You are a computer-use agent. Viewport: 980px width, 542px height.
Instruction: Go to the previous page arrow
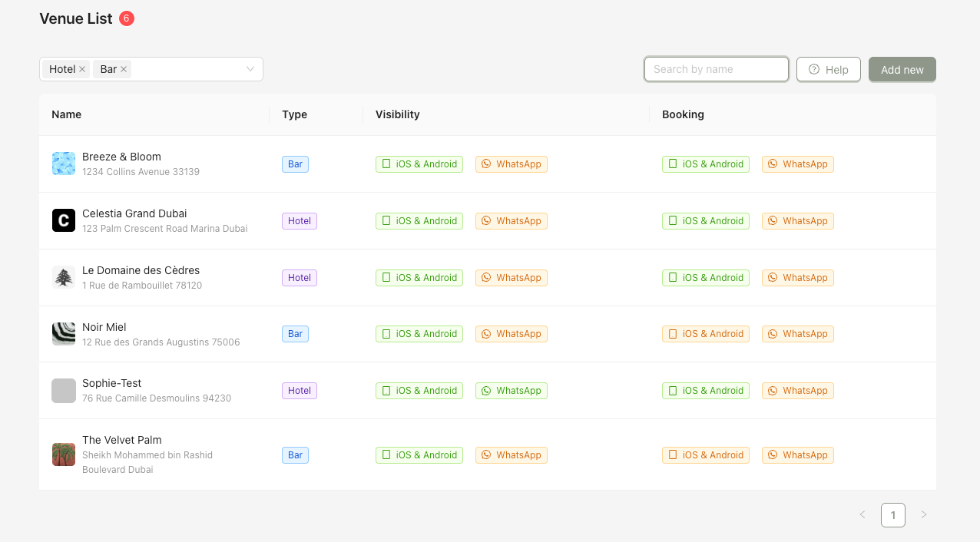pos(862,514)
